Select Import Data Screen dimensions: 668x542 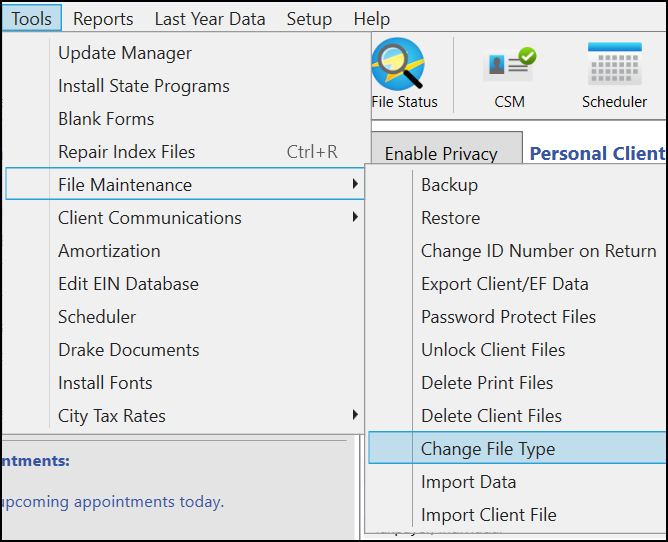pos(517,482)
